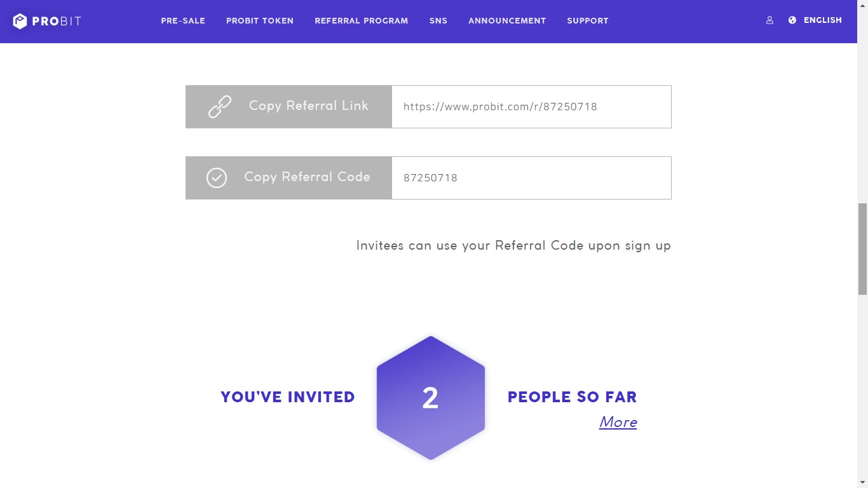Click the referral link URL field
Image resolution: width=868 pixels, height=488 pixels.
pyautogui.click(x=531, y=107)
